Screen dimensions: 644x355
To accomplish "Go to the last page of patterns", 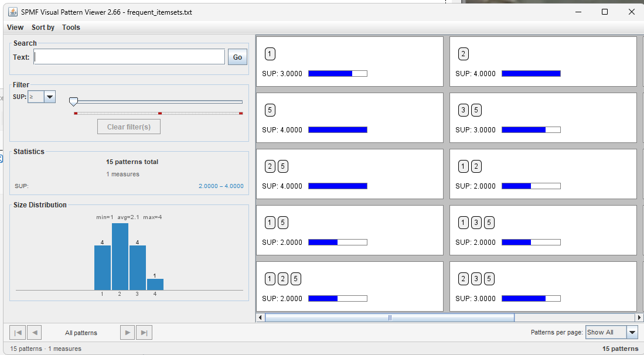I will 144,332.
